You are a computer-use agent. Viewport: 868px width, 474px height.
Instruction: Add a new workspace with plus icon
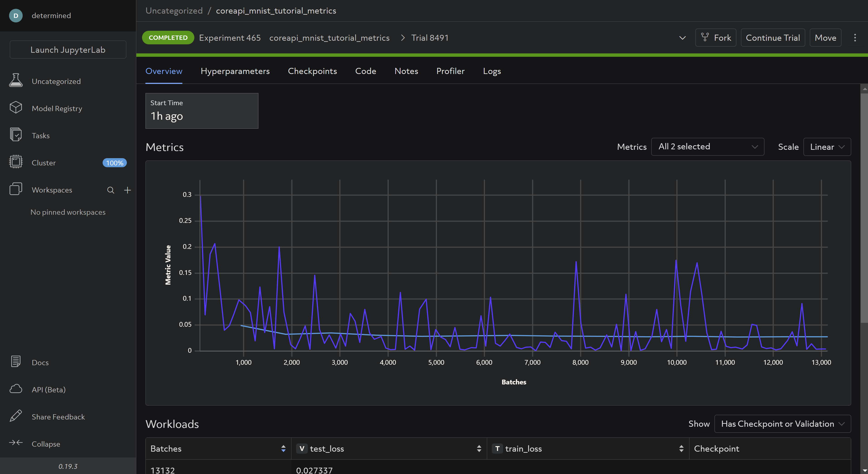pos(127,190)
